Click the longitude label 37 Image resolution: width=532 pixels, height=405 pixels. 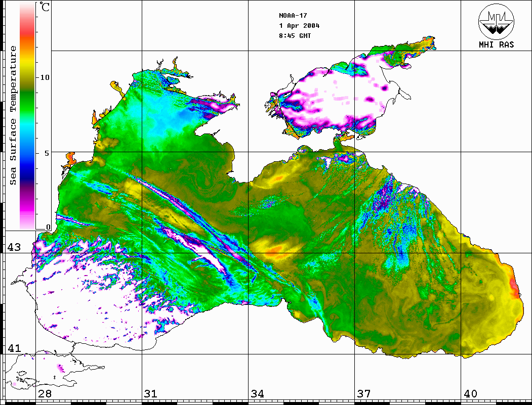(364, 394)
